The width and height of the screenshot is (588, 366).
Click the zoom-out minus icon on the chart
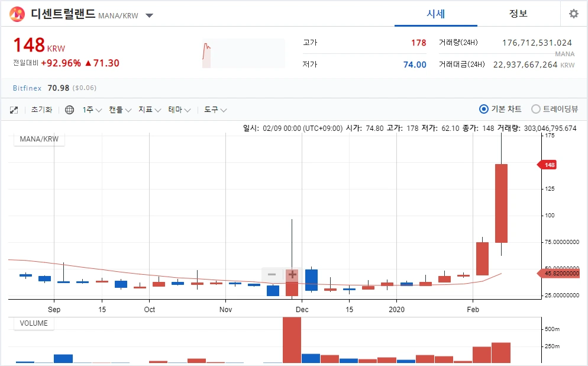272,275
